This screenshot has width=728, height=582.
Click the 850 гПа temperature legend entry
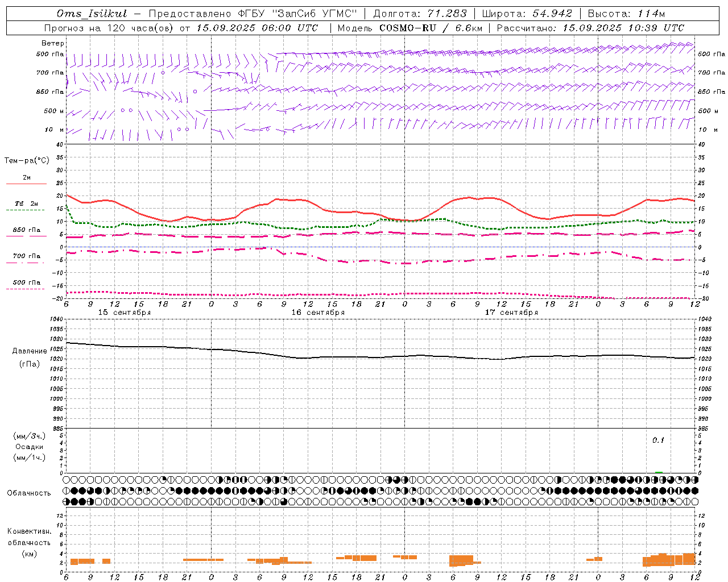coord(26,230)
